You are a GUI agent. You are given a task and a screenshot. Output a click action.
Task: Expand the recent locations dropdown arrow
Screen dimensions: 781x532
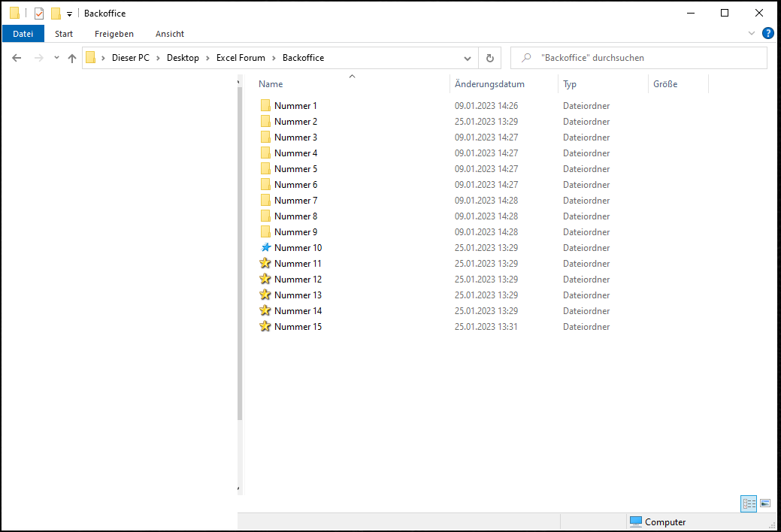(56, 58)
